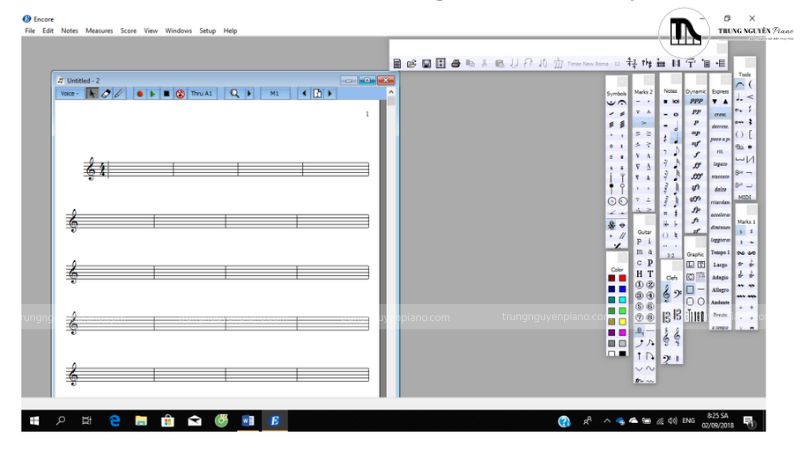Open the Measures menu

99,31
